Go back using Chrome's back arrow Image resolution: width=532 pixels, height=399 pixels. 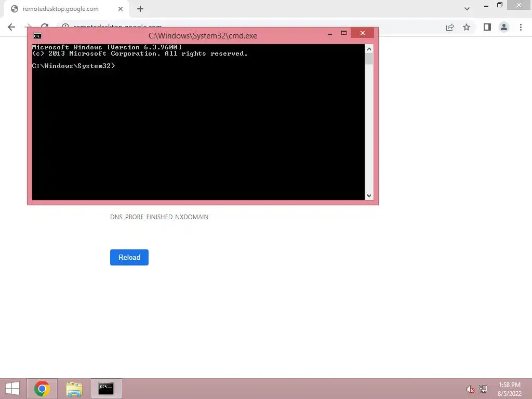[x=11, y=27]
